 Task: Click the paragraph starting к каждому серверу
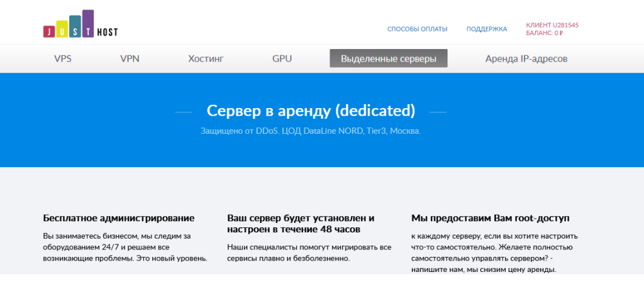tap(494, 252)
